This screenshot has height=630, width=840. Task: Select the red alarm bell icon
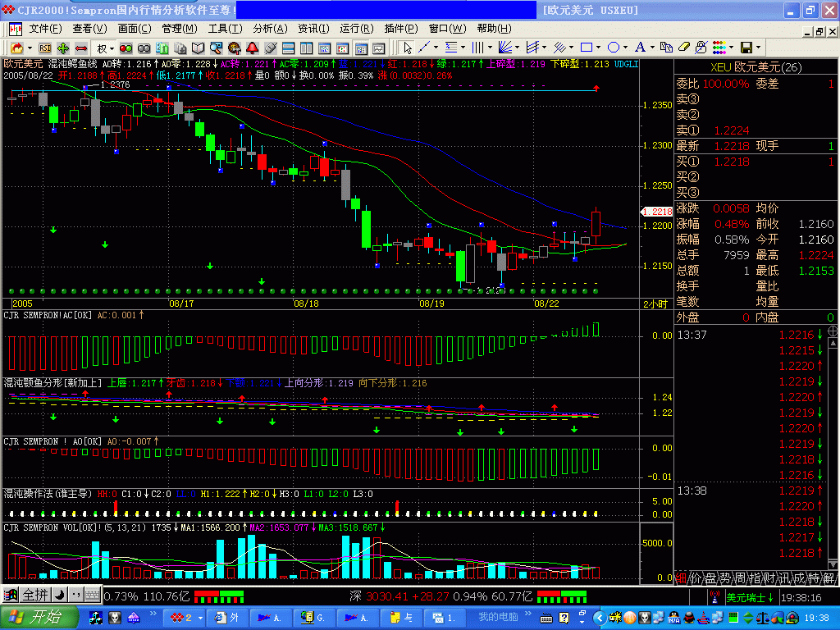tap(252, 48)
